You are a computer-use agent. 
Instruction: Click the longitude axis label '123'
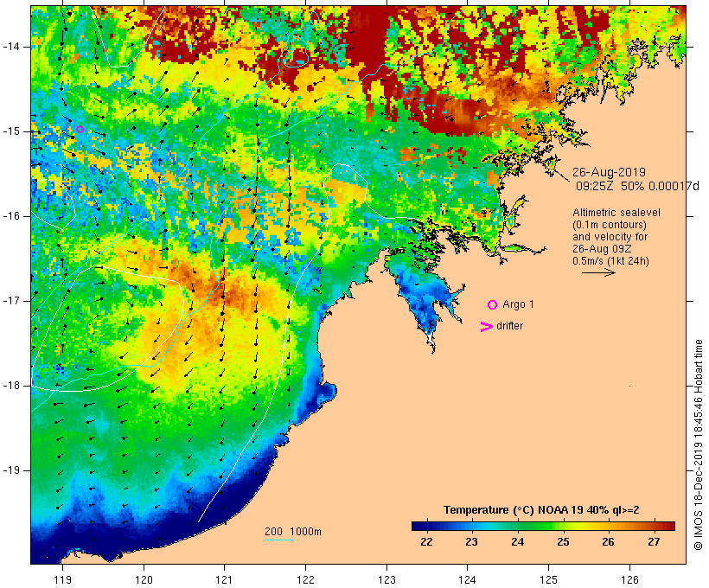click(x=386, y=579)
